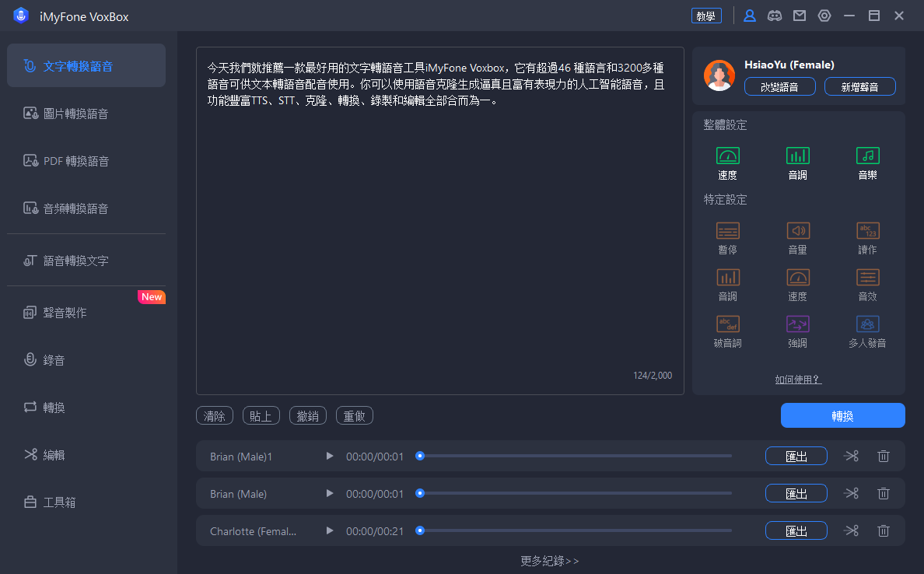Image resolution: width=924 pixels, height=574 pixels.
Task: Click the 重做 redo button
Action: 354,415
